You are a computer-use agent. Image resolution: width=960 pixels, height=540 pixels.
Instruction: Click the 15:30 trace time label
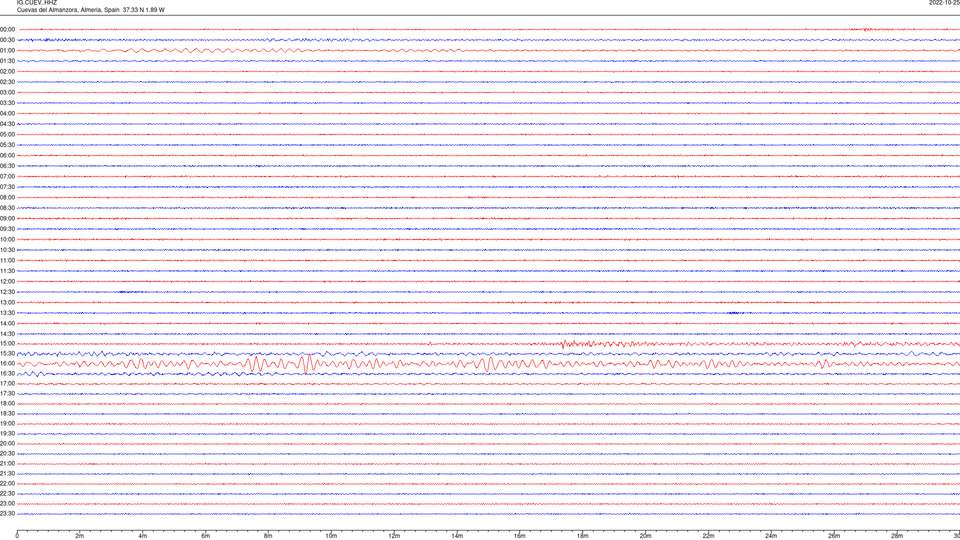tap(7, 353)
